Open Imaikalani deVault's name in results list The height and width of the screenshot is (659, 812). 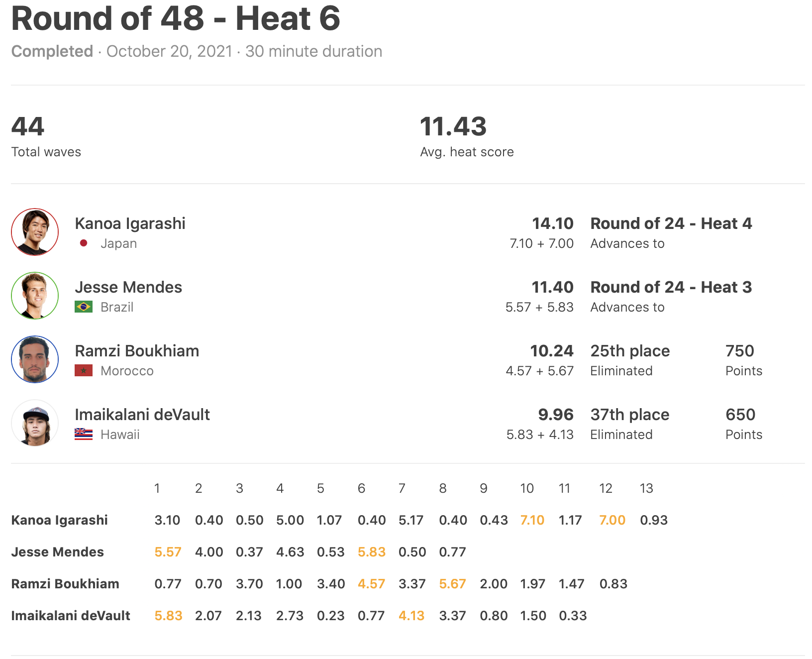coord(142,415)
